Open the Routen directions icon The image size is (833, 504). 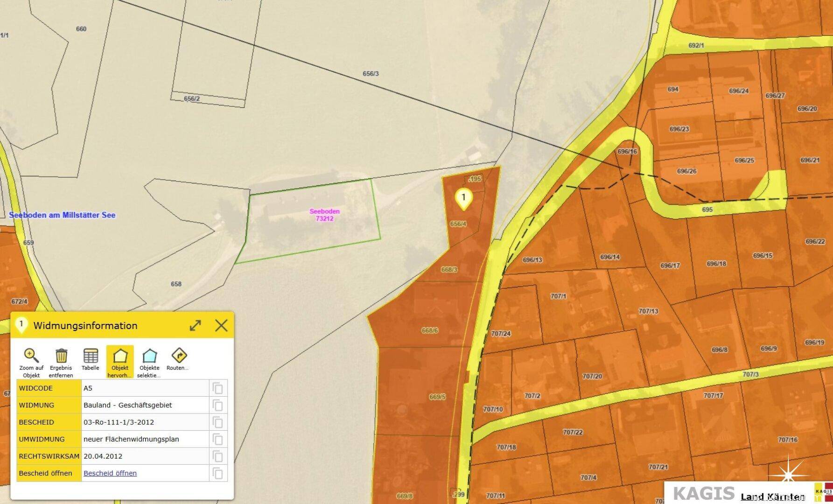(x=179, y=356)
